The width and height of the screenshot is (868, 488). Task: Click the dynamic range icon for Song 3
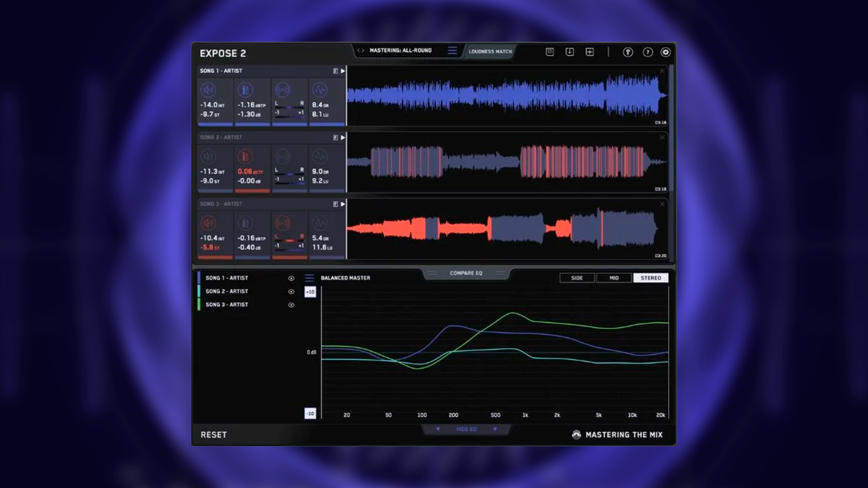[x=320, y=223]
